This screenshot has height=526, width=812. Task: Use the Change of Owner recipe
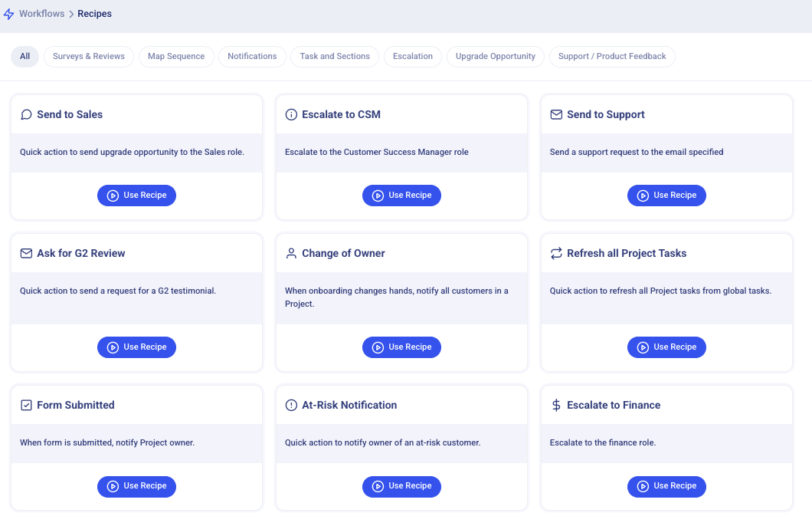(401, 347)
